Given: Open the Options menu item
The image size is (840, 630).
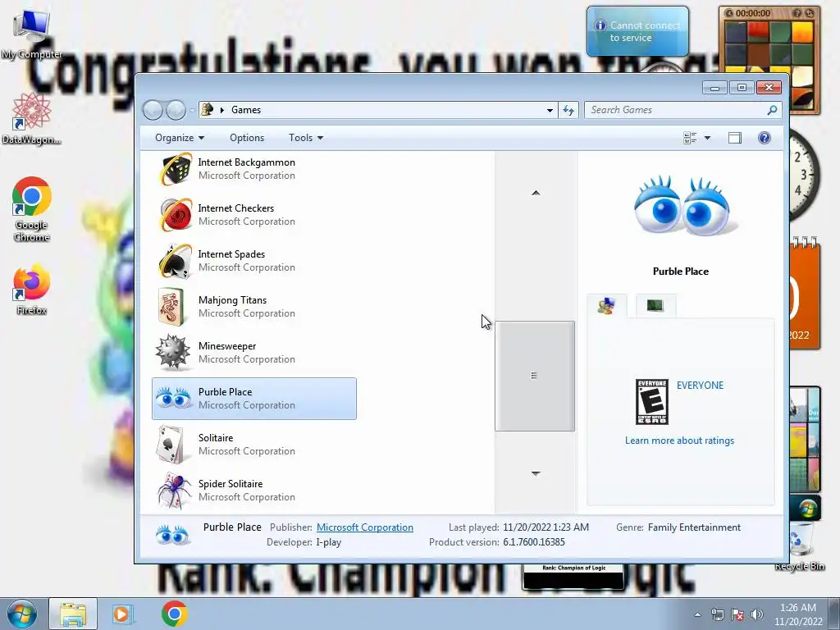Looking at the screenshot, I should coord(247,138).
